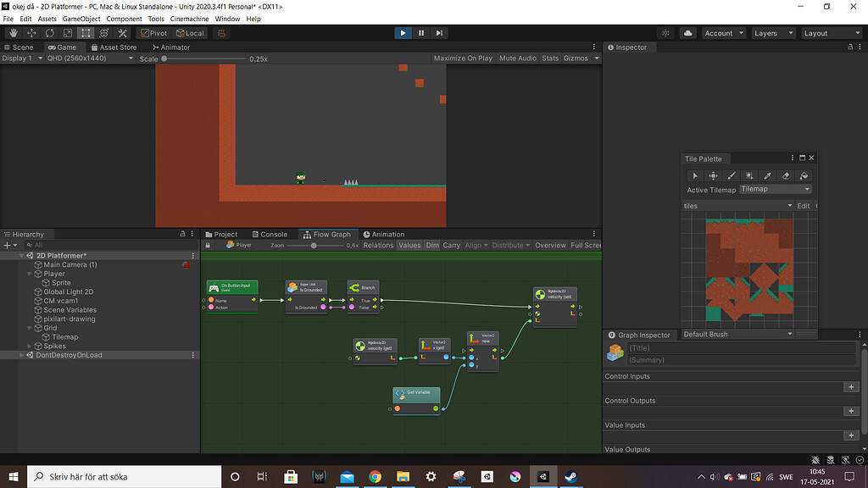This screenshot has width=868, height=488.
Task: Click Edit in the Tile Palette panel
Action: (x=804, y=205)
